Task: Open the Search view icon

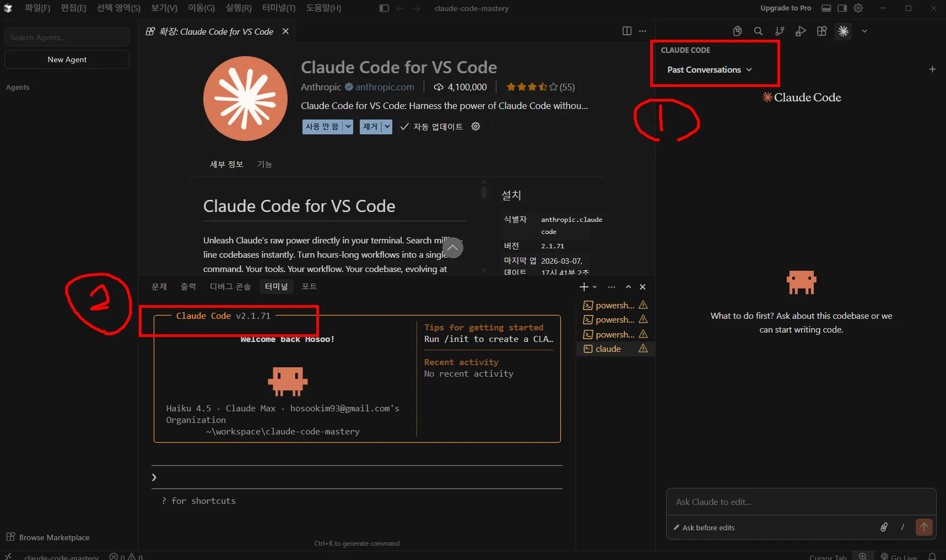Action: tap(759, 31)
